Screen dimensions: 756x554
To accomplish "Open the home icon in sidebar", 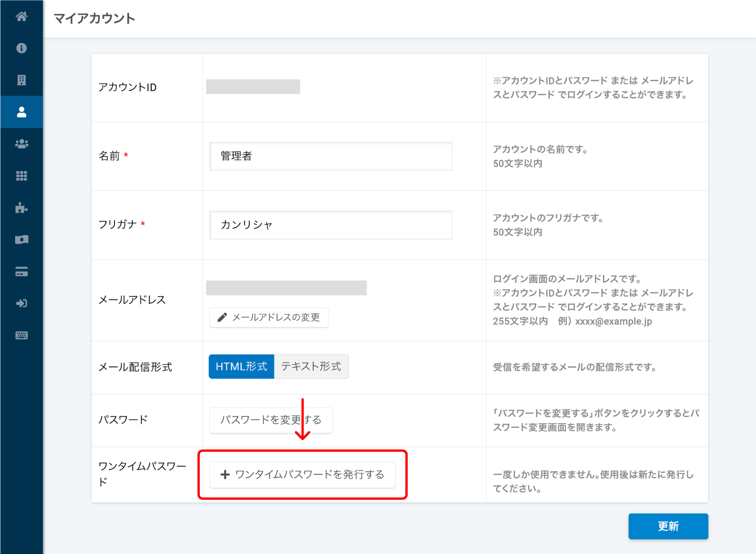I will click(x=21, y=16).
